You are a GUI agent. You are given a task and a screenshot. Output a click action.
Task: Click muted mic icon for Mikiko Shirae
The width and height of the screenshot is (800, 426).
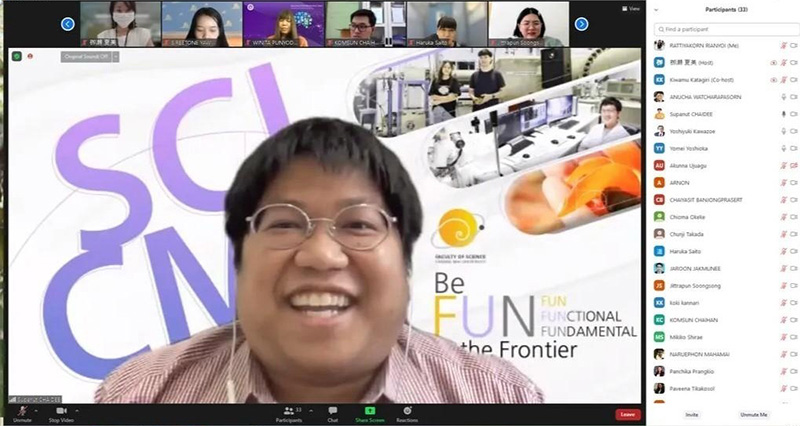coord(784,337)
